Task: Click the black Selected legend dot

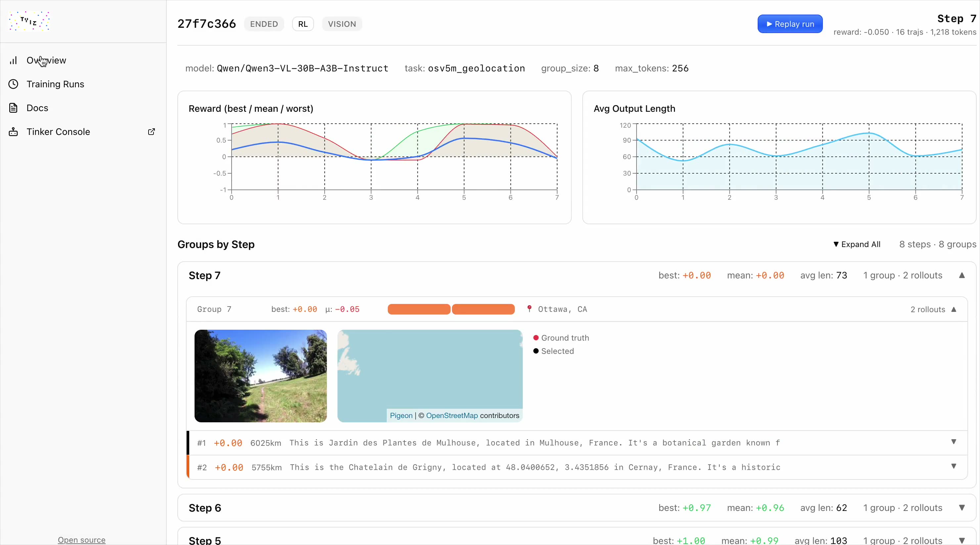Action: pyautogui.click(x=536, y=351)
